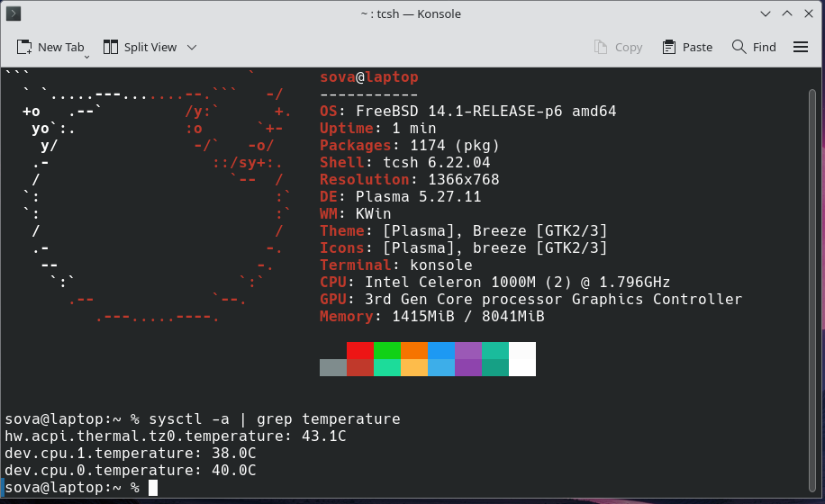Screen dimensions: 825x504
Task: Click the teal color block
Action: [x=495, y=350]
